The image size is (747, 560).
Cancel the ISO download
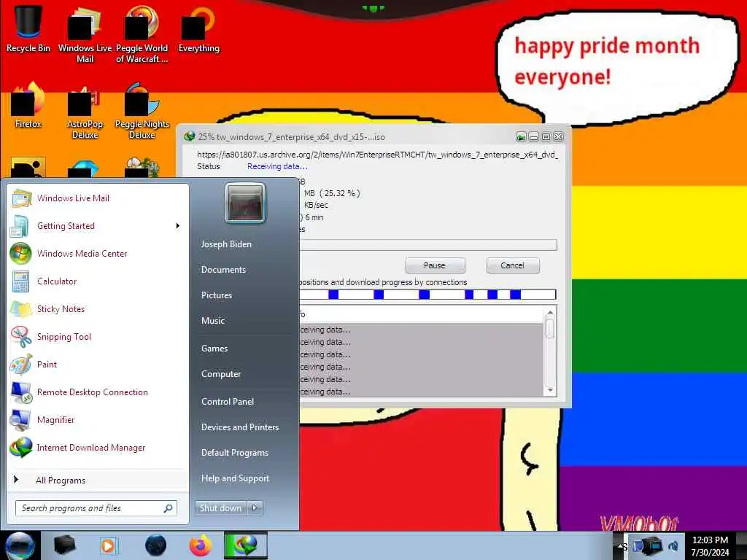pyautogui.click(x=513, y=265)
